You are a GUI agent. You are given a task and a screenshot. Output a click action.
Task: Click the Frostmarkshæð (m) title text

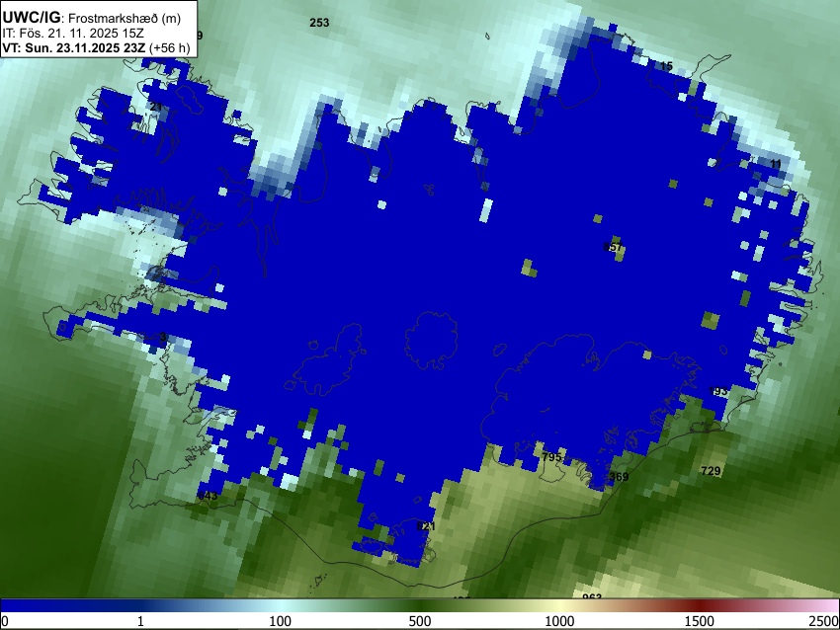(x=125, y=18)
